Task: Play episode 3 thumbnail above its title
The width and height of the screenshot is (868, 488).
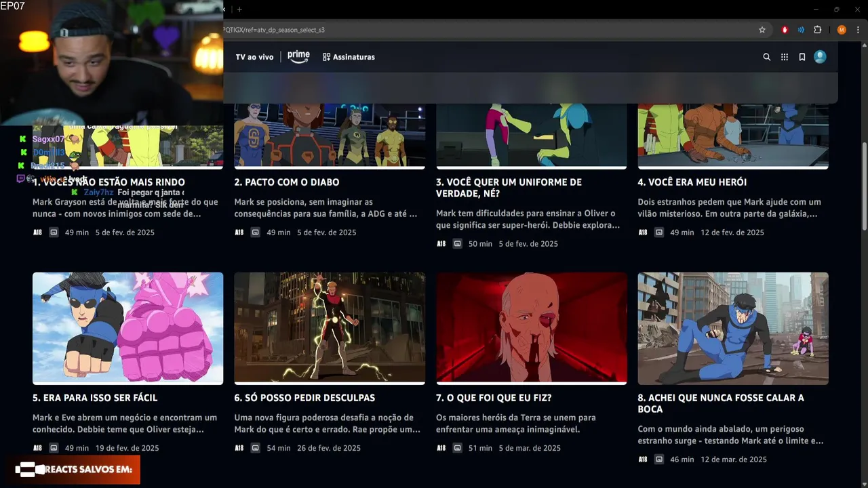Action: pyautogui.click(x=532, y=136)
